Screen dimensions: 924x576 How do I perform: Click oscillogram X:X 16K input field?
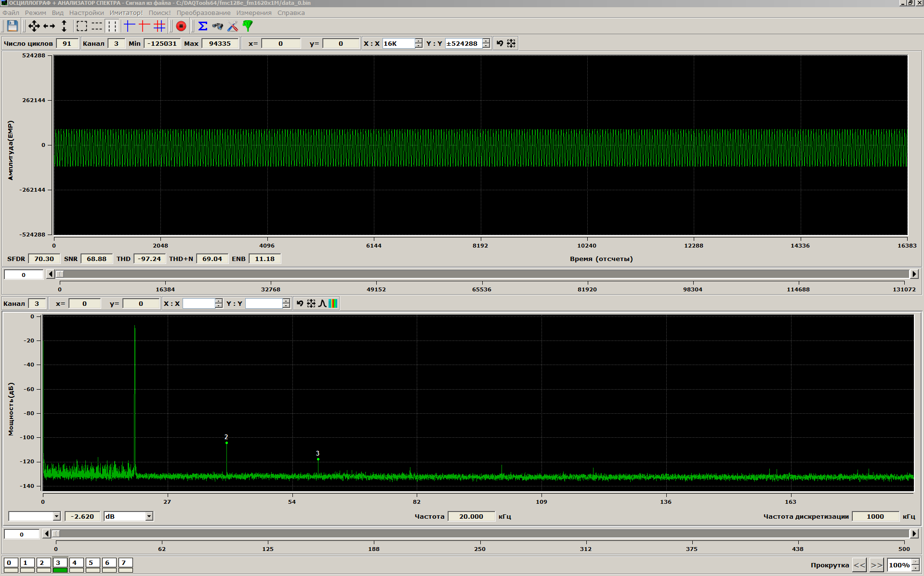click(398, 43)
